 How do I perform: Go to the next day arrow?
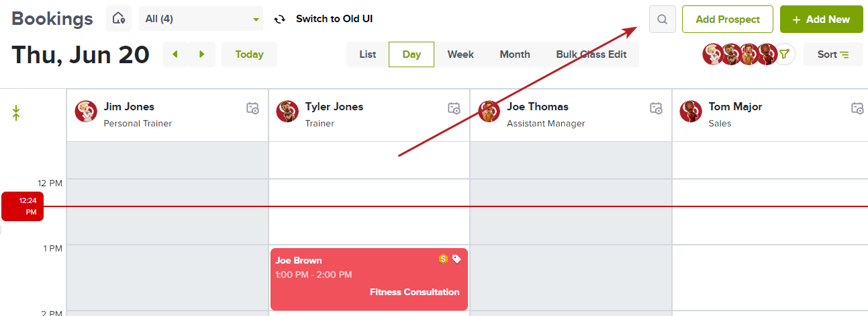(202, 54)
